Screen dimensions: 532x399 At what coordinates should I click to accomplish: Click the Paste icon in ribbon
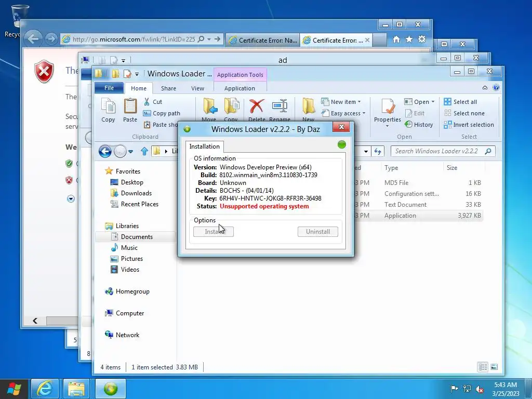130,106
